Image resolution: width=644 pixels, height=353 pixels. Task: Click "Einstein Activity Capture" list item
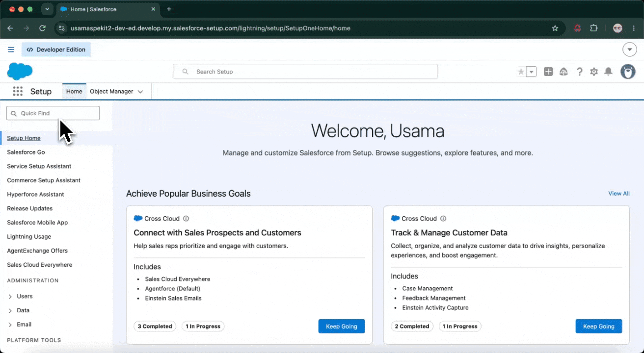[435, 308]
